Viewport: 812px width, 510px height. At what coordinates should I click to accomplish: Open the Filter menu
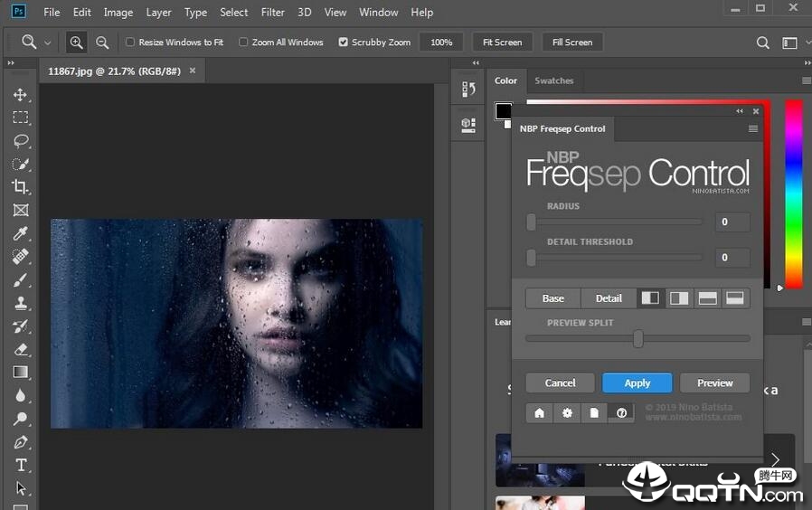272,13
